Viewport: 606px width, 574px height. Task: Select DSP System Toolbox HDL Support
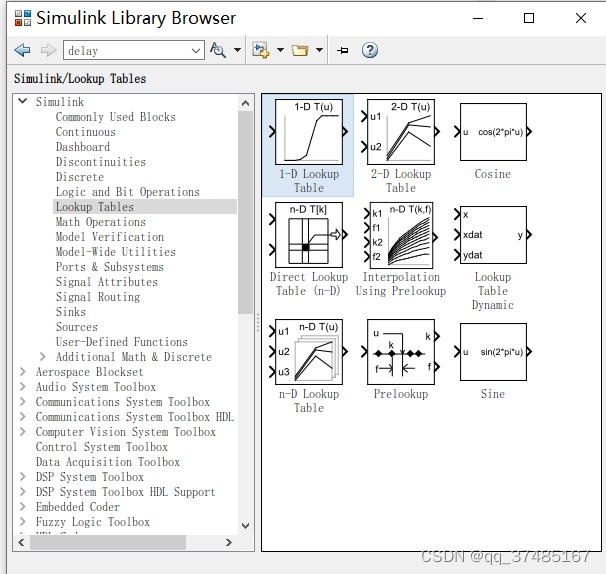tap(125, 492)
